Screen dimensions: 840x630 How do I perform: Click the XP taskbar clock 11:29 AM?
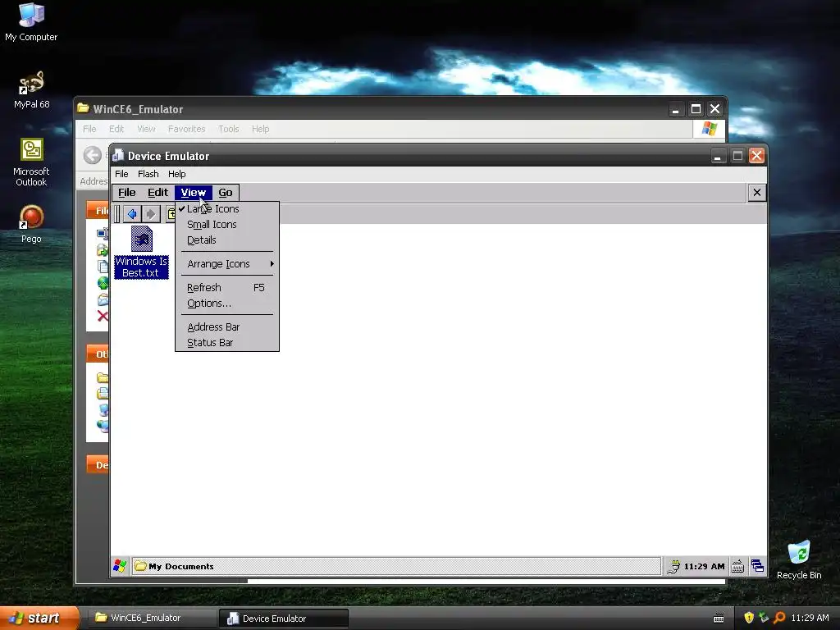[x=810, y=618]
